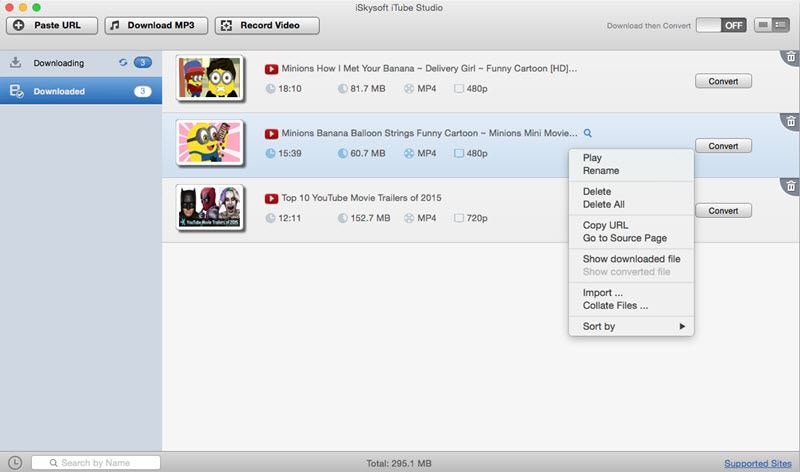The width and height of the screenshot is (800, 472).
Task: Open the Top 10 YouTube Movie Trailers thumbnail
Action: pyautogui.click(x=210, y=207)
